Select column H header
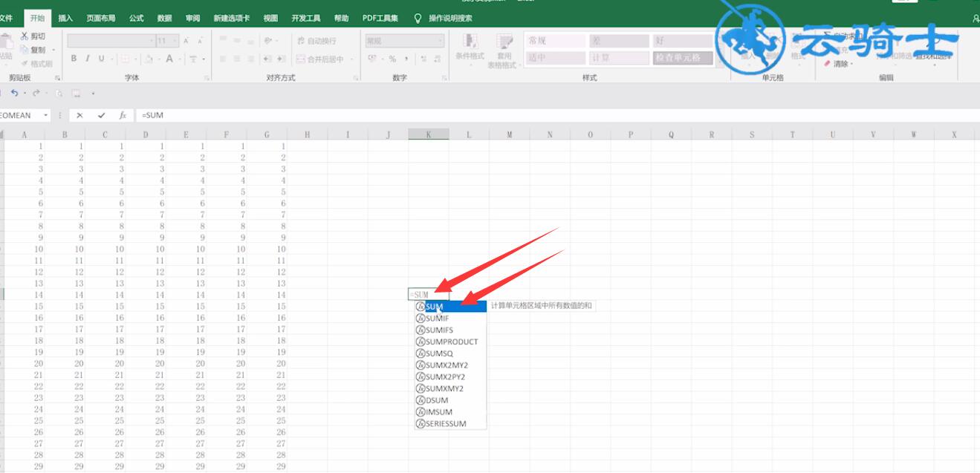This screenshot has width=980, height=473. pyautogui.click(x=308, y=134)
